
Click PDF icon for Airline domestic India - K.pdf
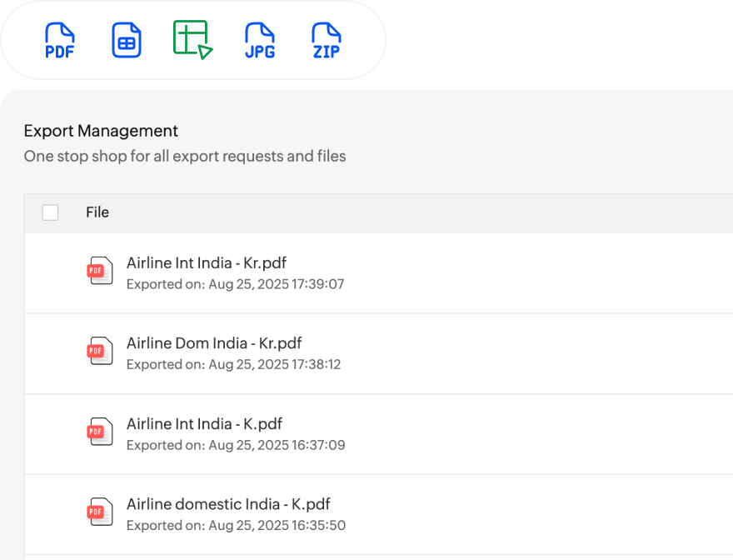[100, 512]
